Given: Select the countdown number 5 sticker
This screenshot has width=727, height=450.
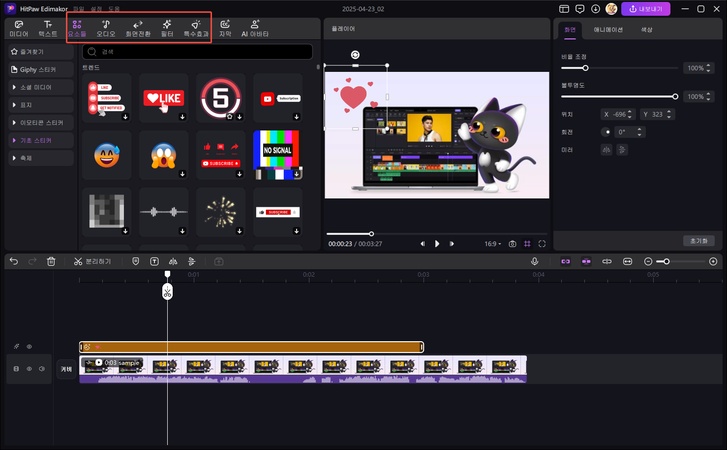Looking at the screenshot, I should [221, 98].
